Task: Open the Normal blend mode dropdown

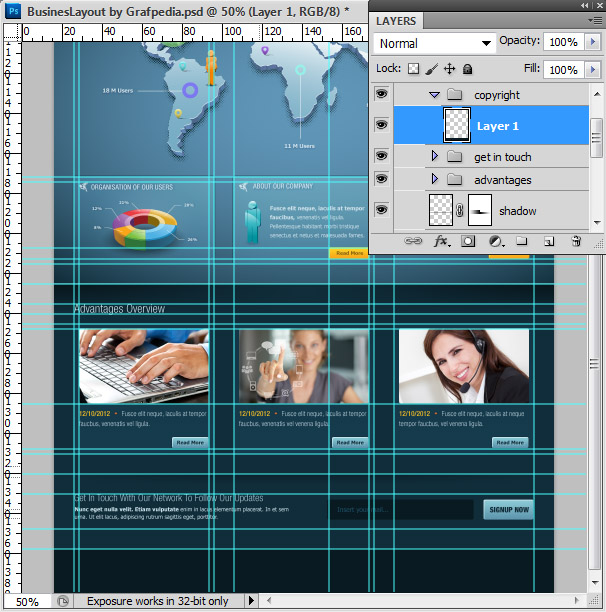Action: click(434, 43)
